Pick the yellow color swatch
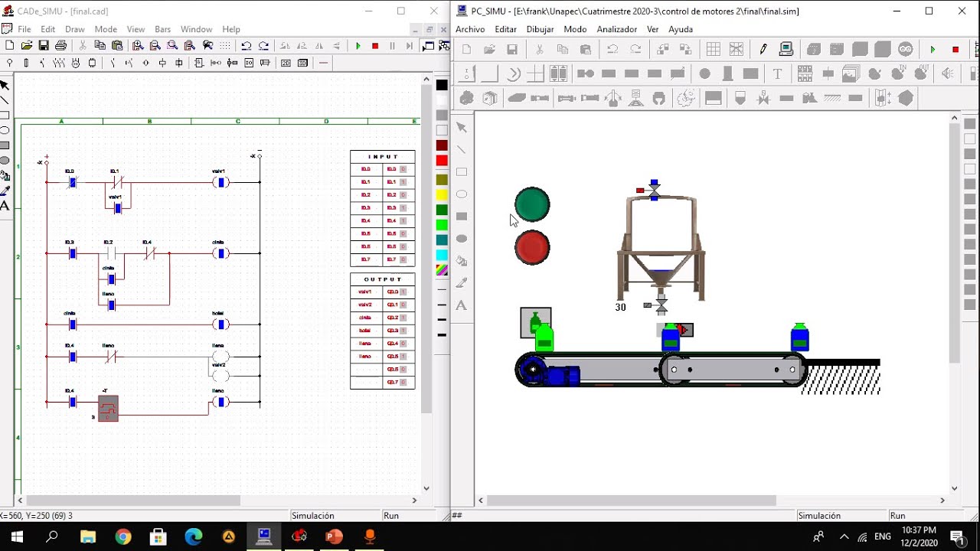 [x=442, y=195]
